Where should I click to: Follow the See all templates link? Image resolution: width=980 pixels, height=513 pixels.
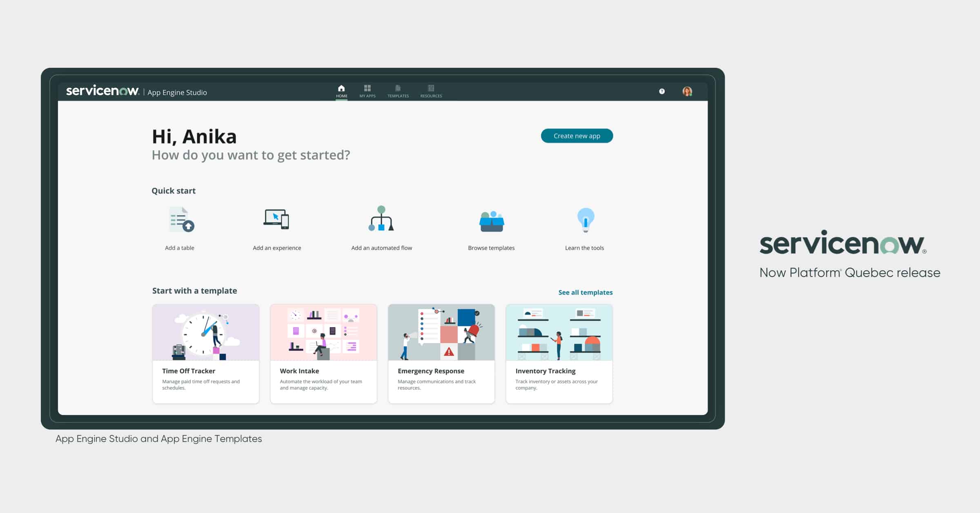585,292
